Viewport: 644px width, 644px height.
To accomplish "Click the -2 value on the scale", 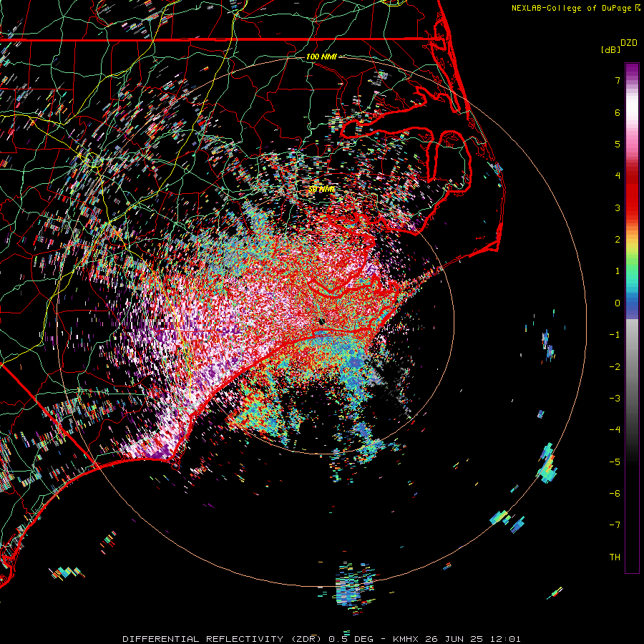I will [x=615, y=367].
